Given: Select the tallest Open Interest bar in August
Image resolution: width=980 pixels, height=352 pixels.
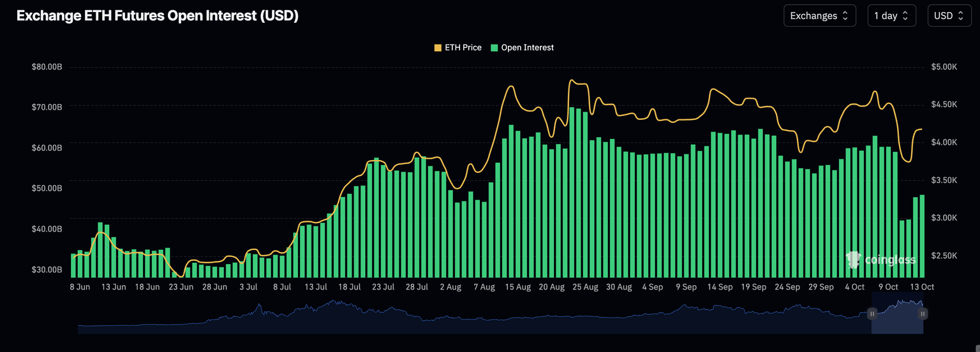Looking at the screenshot, I should click(572, 191).
